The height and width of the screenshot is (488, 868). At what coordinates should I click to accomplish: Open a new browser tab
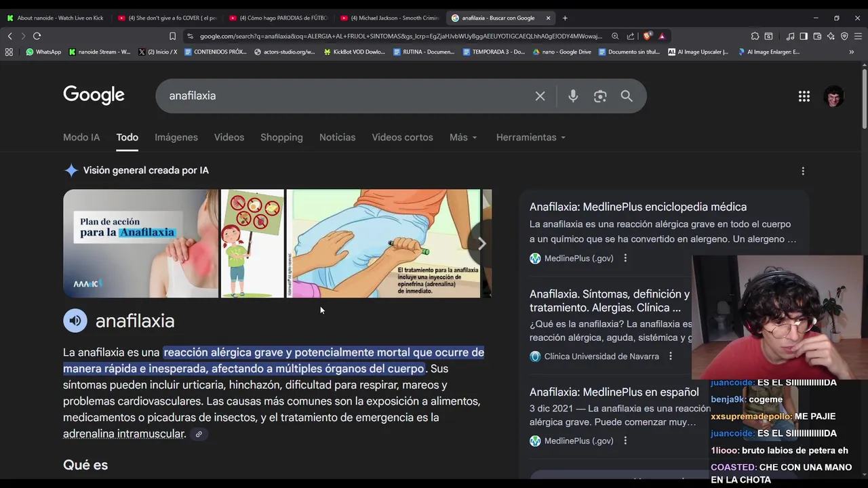[565, 18]
